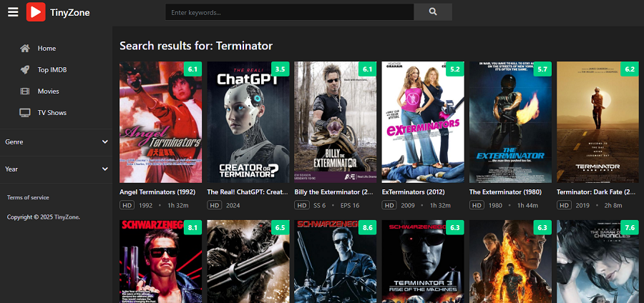Click the TinyZone red play logo
This screenshot has height=303, width=644.
(x=36, y=12)
